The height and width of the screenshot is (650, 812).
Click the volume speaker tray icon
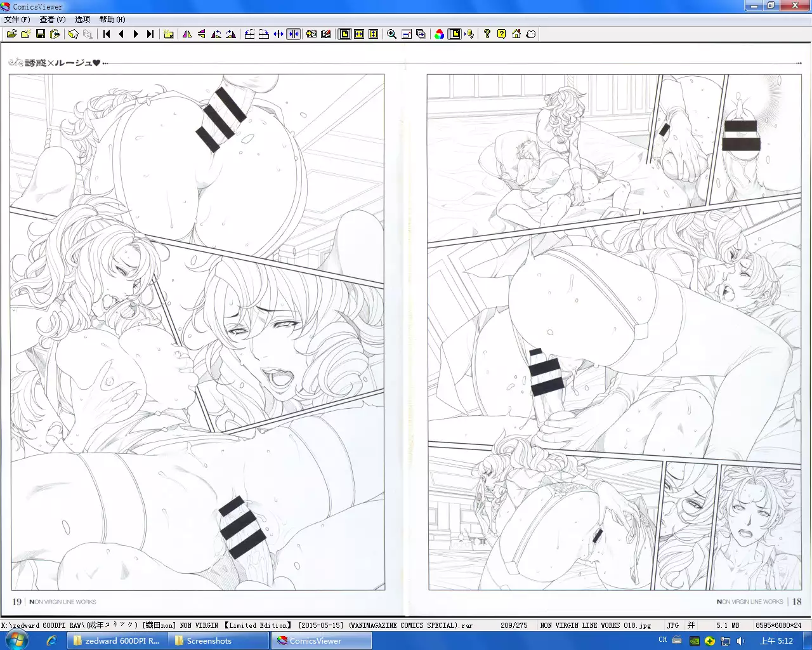740,641
